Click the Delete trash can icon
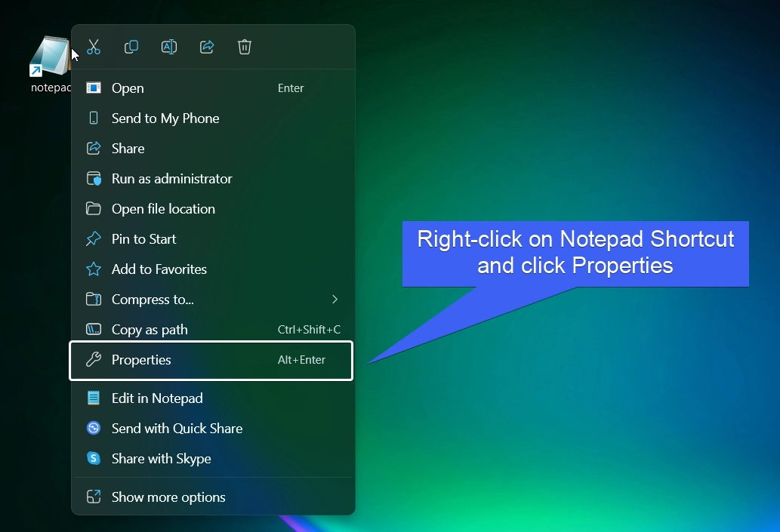Screen dimensions: 780x532 [244, 48]
